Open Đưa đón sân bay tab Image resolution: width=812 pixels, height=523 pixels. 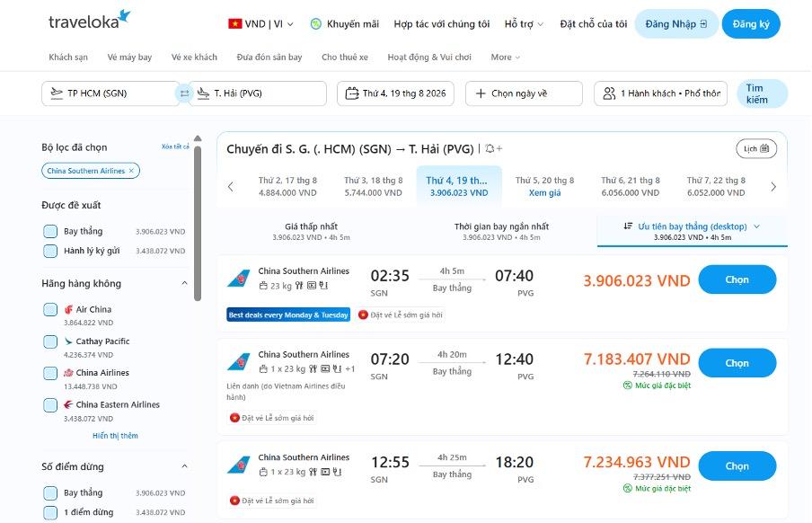[x=269, y=57]
